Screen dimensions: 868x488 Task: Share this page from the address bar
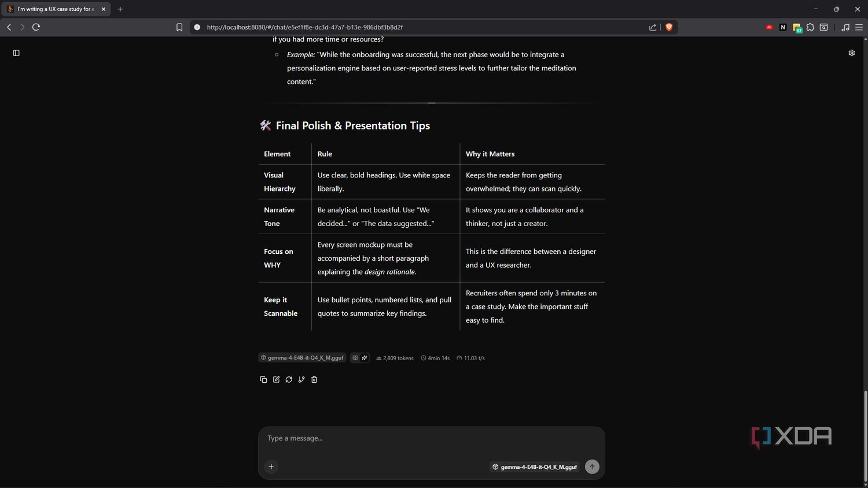click(x=653, y=27)
